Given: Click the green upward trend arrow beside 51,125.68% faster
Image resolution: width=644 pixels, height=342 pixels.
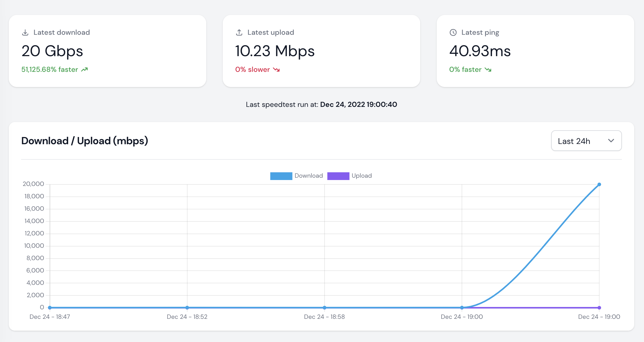Looking at the screenshot, I should click(x=84, y=69).
